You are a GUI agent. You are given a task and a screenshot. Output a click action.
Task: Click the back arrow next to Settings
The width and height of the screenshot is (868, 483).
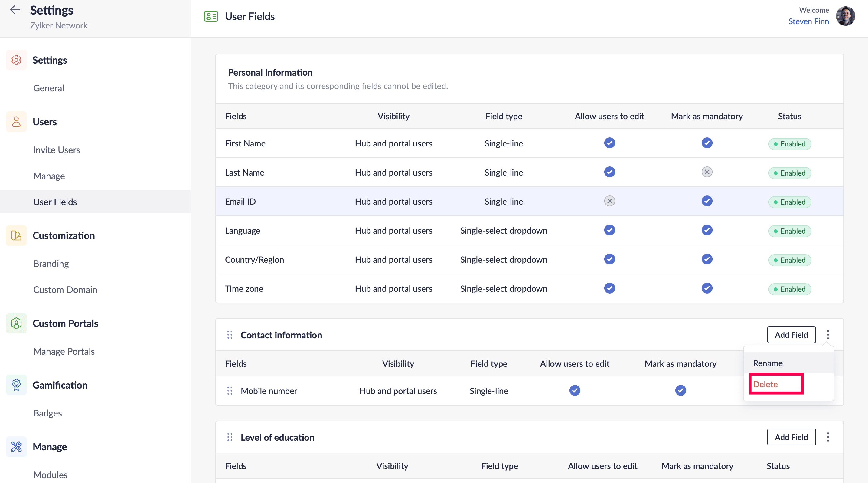[15, 10]
